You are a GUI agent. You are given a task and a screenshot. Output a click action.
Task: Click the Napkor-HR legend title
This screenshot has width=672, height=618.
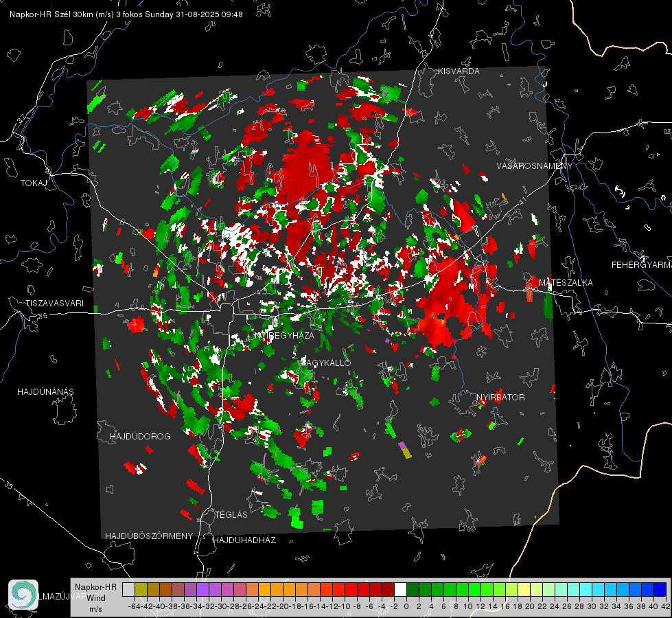point(95,587)
